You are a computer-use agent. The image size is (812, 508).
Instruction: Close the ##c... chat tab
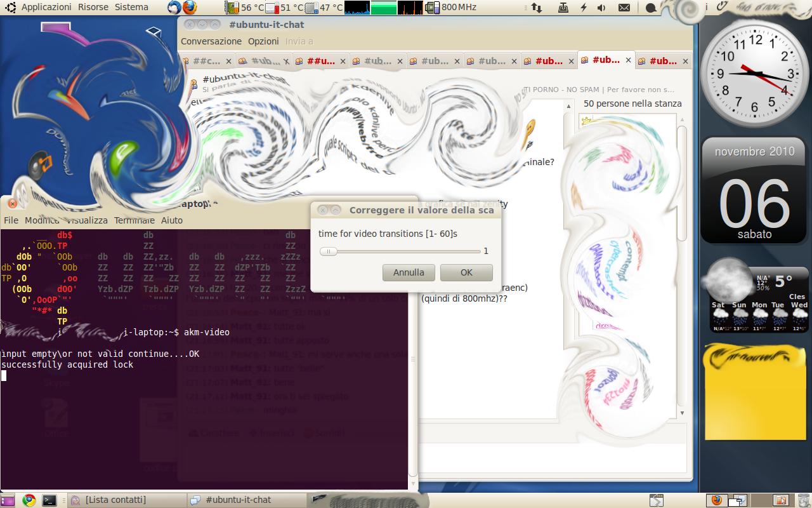pos(228,61)
